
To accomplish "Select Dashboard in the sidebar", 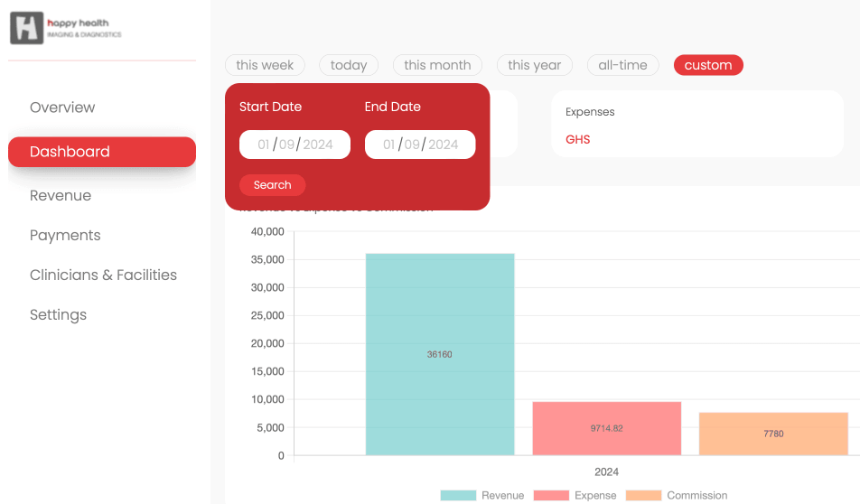I will [101, 152].
